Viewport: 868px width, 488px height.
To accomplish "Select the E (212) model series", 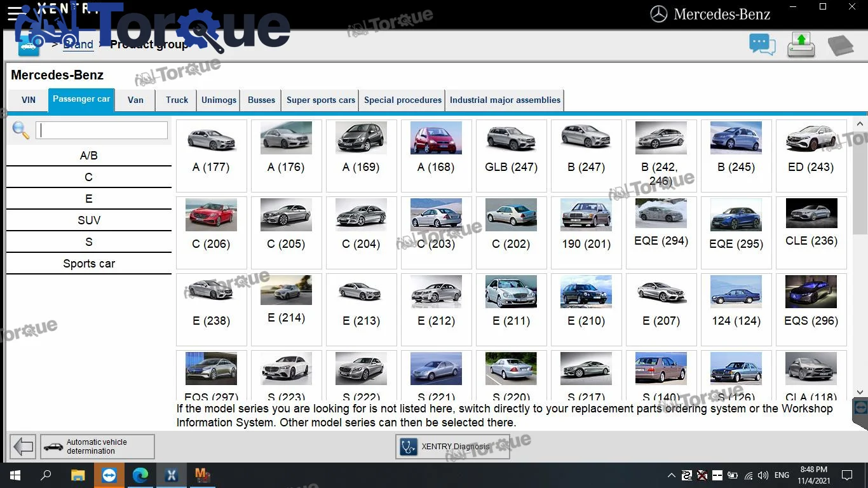I will (436, 309).
